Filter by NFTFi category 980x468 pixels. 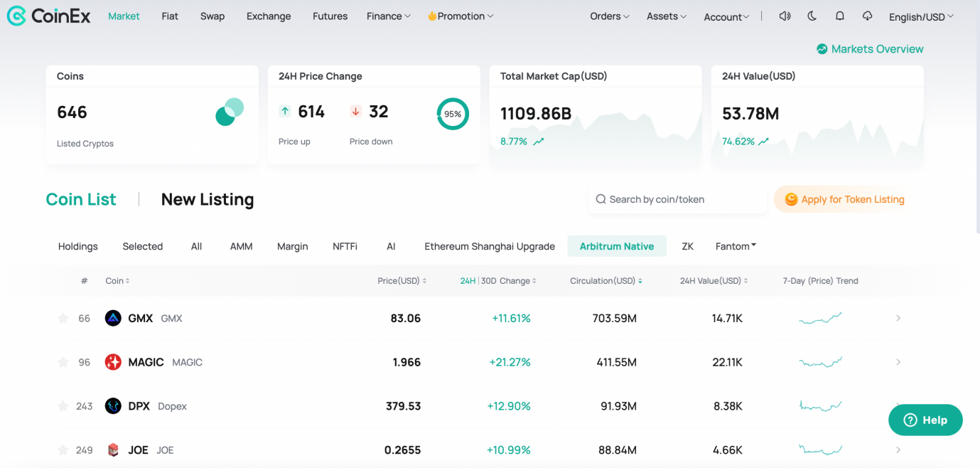345,246
